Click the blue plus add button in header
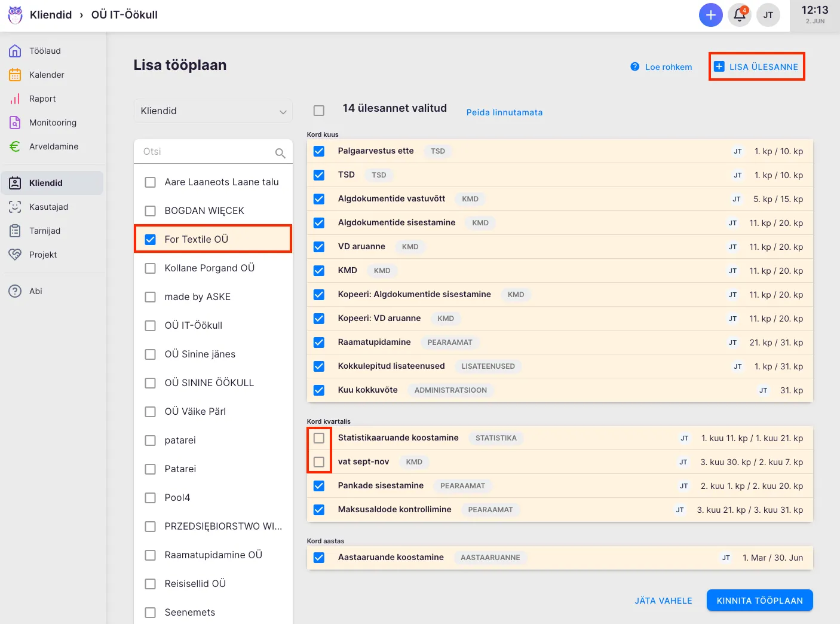The width and height of the screenshot is (840, 624). [710, 15]
